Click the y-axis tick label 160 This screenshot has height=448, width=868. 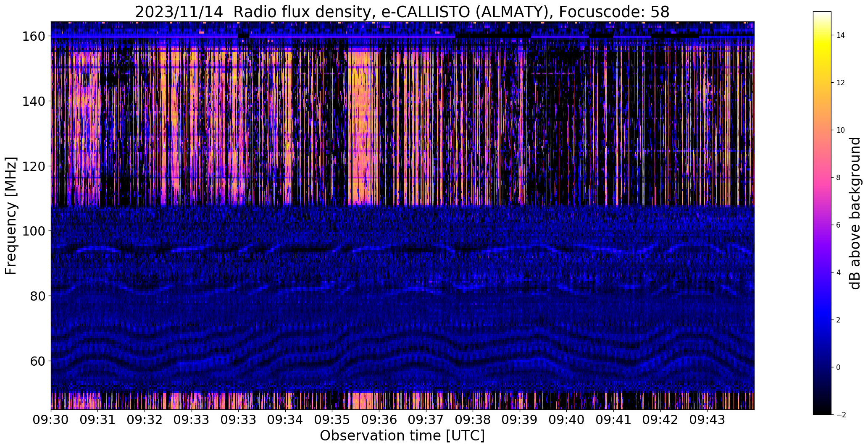point(34,37)
